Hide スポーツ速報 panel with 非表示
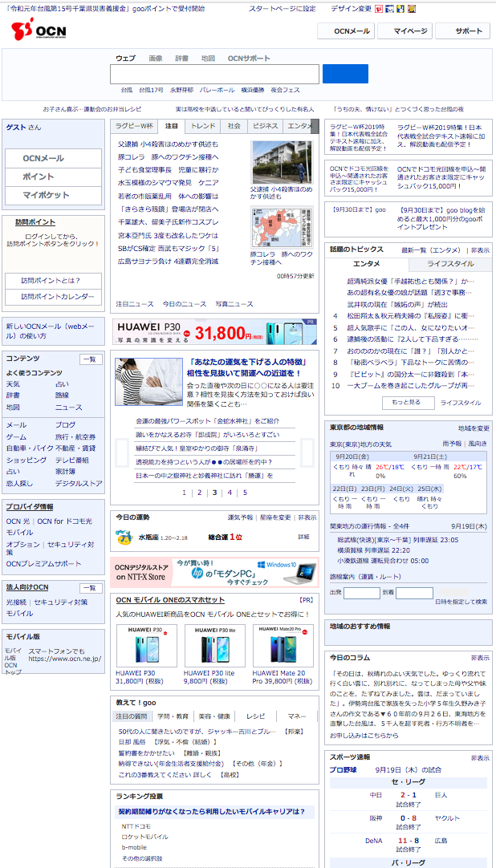Image resolution: width=496 pixels, height=868 pixels. pos(480,757)
